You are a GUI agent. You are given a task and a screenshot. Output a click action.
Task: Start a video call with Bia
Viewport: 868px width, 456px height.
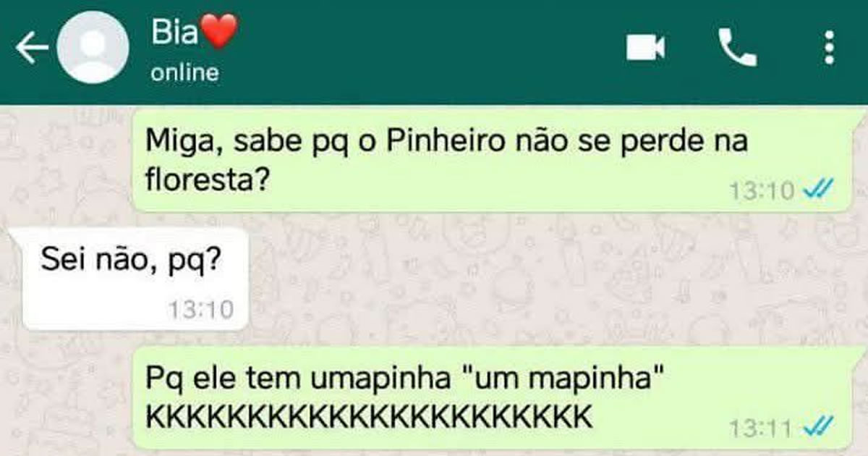(x=645, y=48)
